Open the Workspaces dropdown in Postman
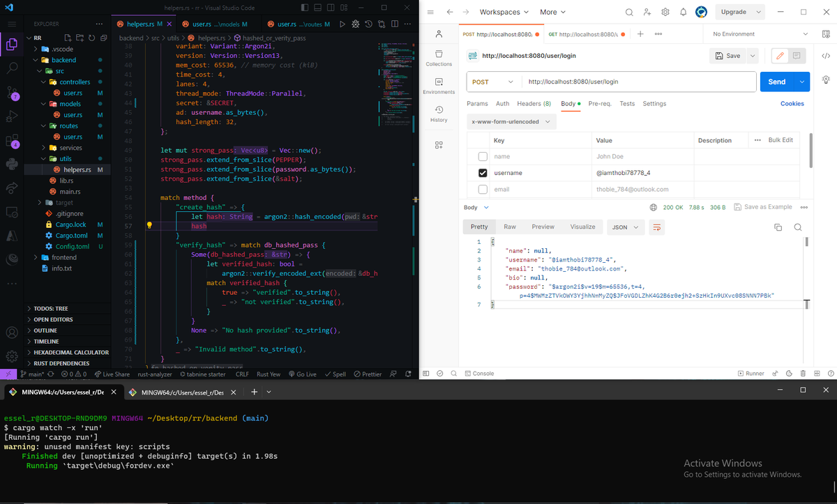 504,12
